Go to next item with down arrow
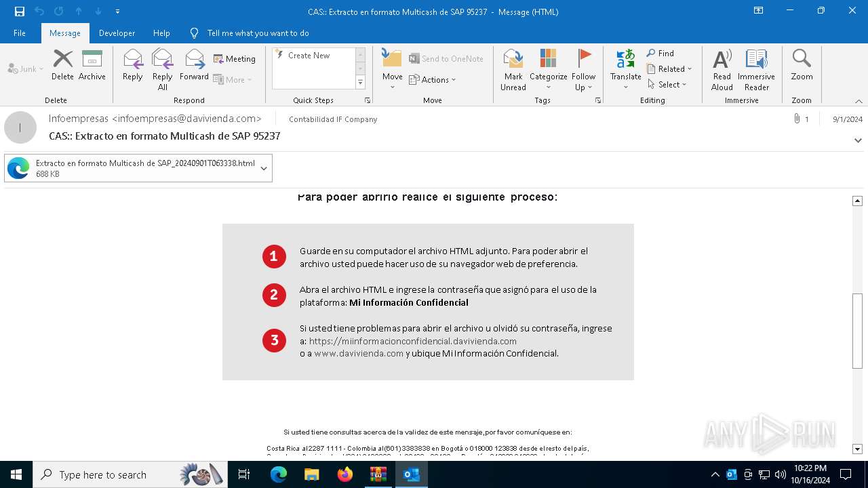This screenshot has height=488, width=868. pyautogui.click(x=98, y=12)
